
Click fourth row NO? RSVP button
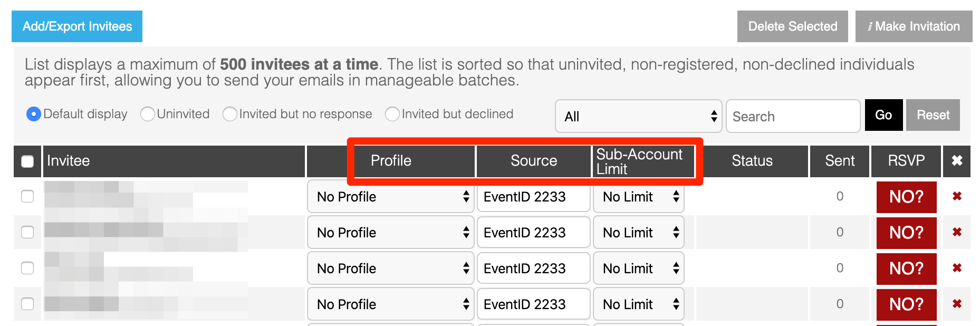point(906,304)
